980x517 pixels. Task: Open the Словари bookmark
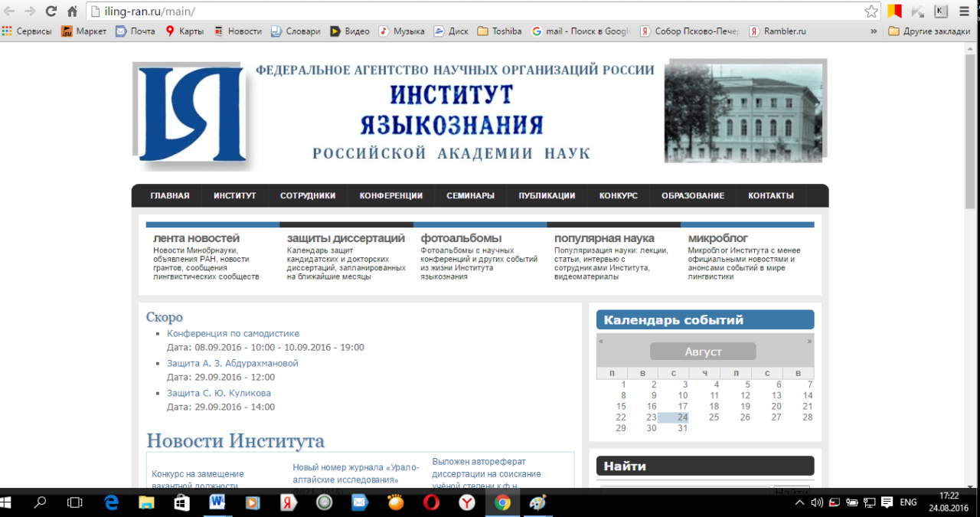point(296,31)
